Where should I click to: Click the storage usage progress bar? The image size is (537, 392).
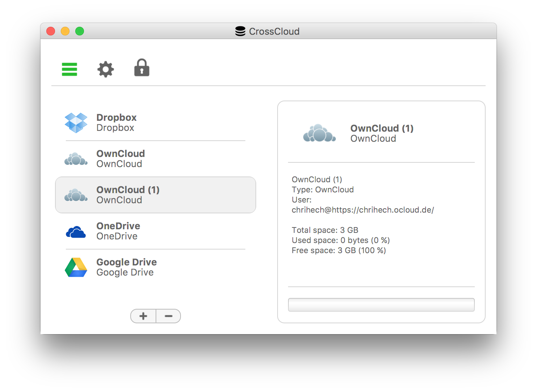pyautogui.click(x=381, y=305)
